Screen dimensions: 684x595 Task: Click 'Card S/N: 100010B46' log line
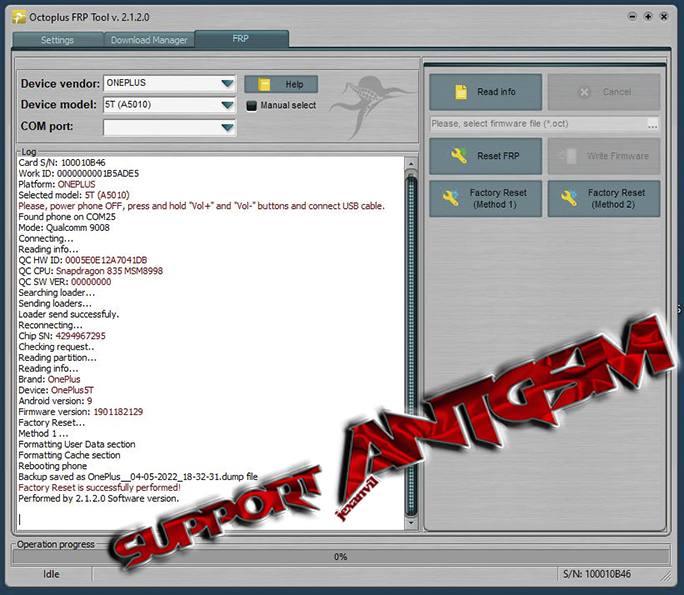(62, 163)
